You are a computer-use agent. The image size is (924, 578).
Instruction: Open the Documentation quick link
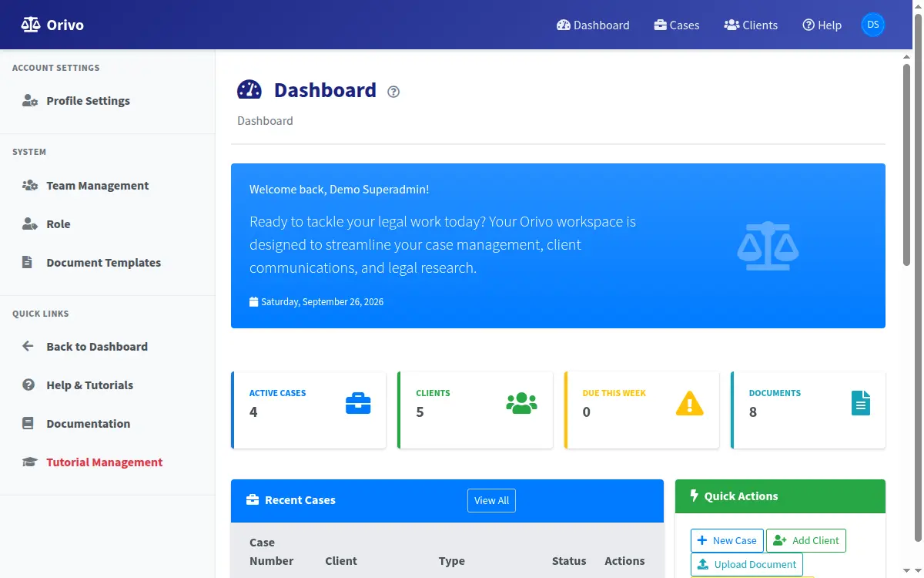click(x=107, y=424)
